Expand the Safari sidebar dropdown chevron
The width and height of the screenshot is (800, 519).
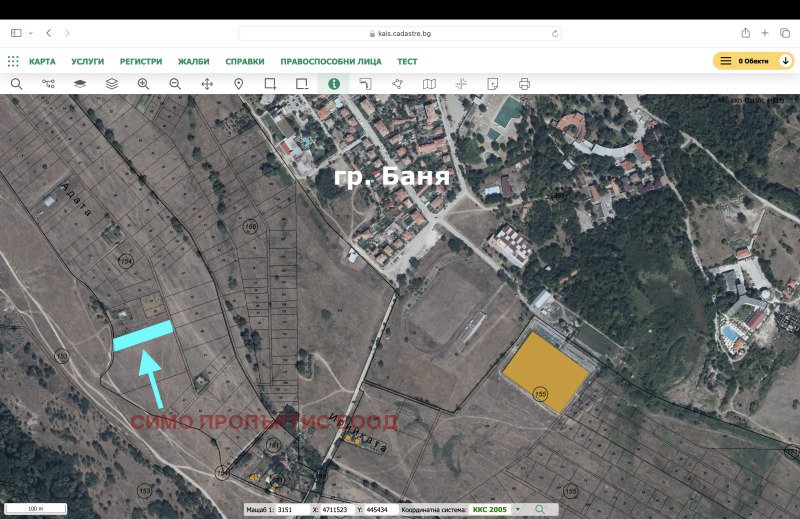[x=31, y=33]
